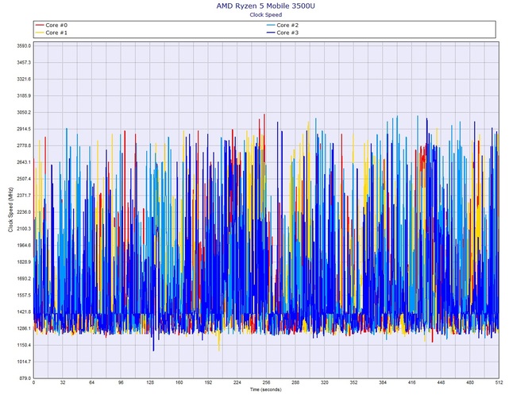
Task: Click the 384 tick on time axis
Action: 383,382
